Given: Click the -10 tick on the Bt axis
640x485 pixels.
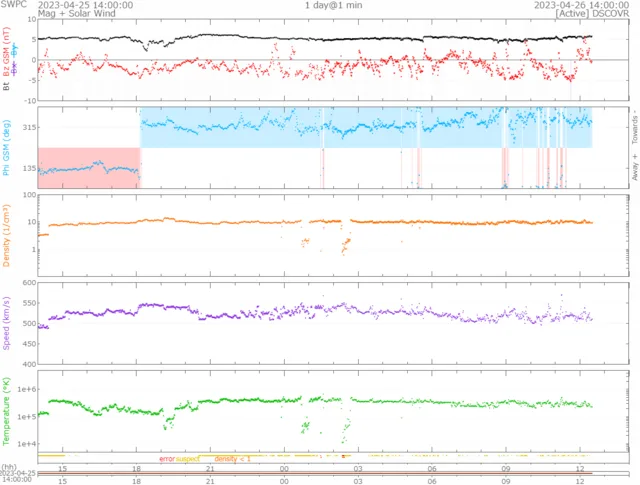Looking at the screenshot, I should coord(30,100).
